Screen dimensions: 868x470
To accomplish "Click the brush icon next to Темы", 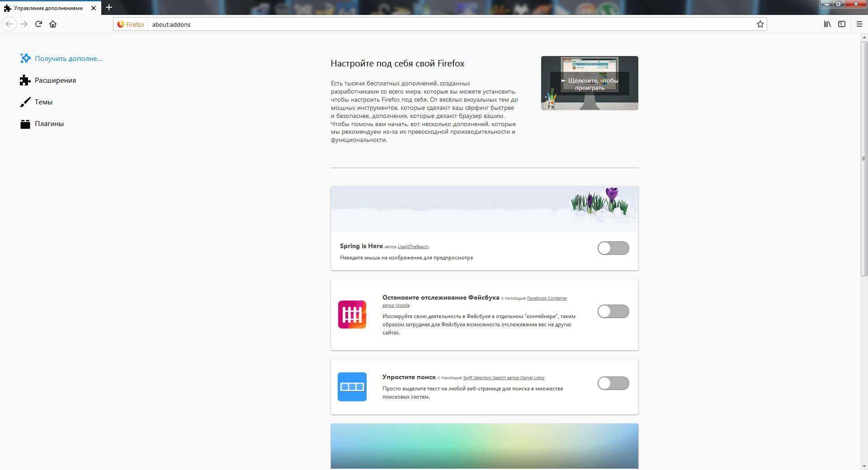I will pyautogui.click(x=25, y=102).
